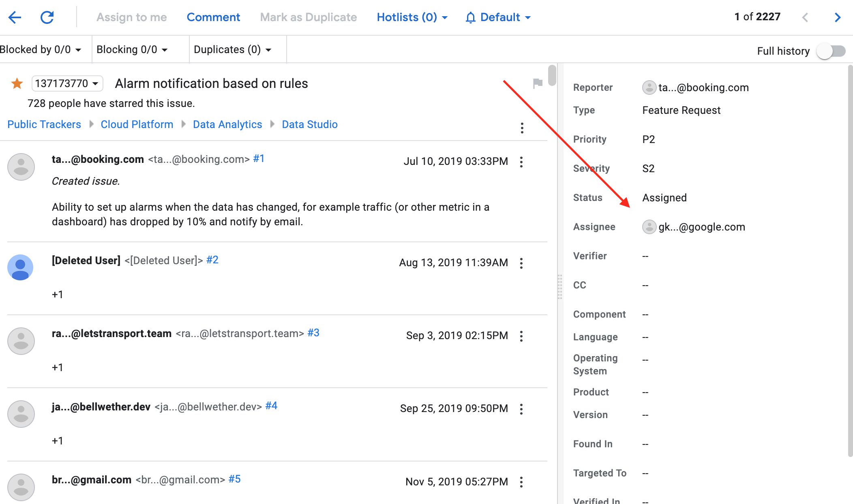Unstar the issue via orange star
This screenshot has width=853, height=504.
pyautogui.click(x=17, y=83)
